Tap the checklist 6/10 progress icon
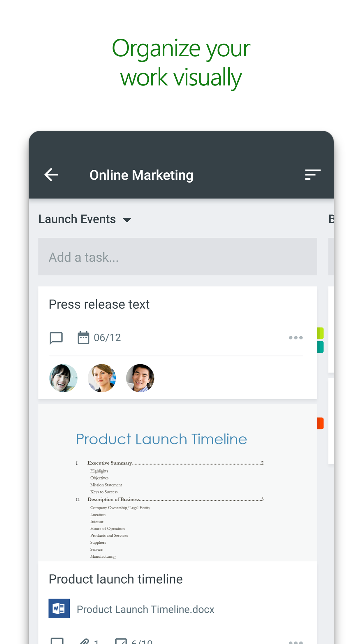 point(121,641)
